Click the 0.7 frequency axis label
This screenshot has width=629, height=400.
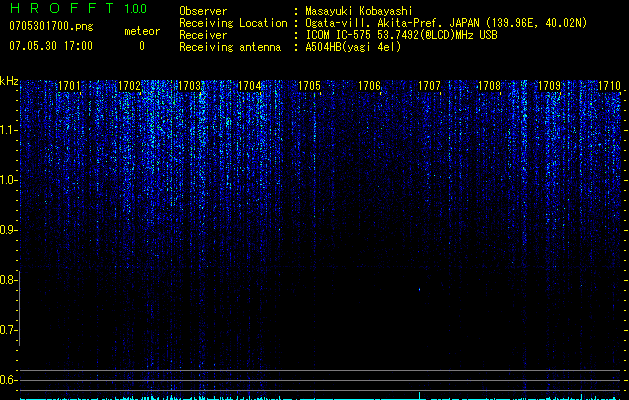click(x=8, y=330)
